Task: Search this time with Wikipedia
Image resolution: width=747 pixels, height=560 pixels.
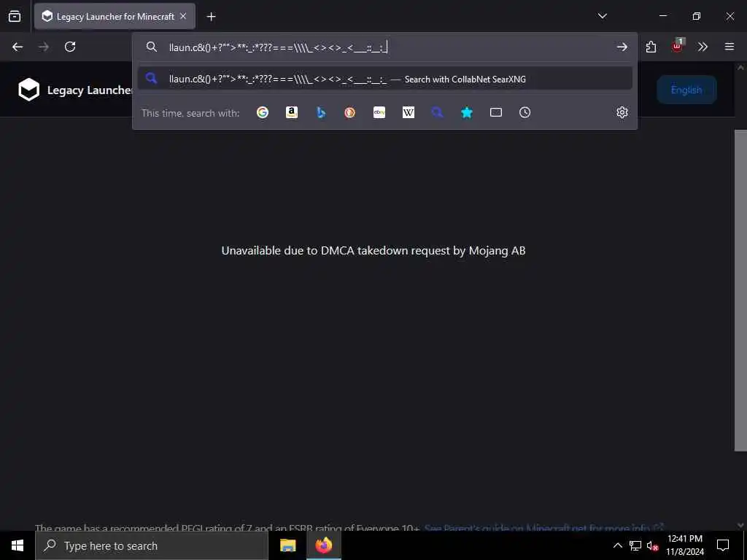Action: pos(409,112)
